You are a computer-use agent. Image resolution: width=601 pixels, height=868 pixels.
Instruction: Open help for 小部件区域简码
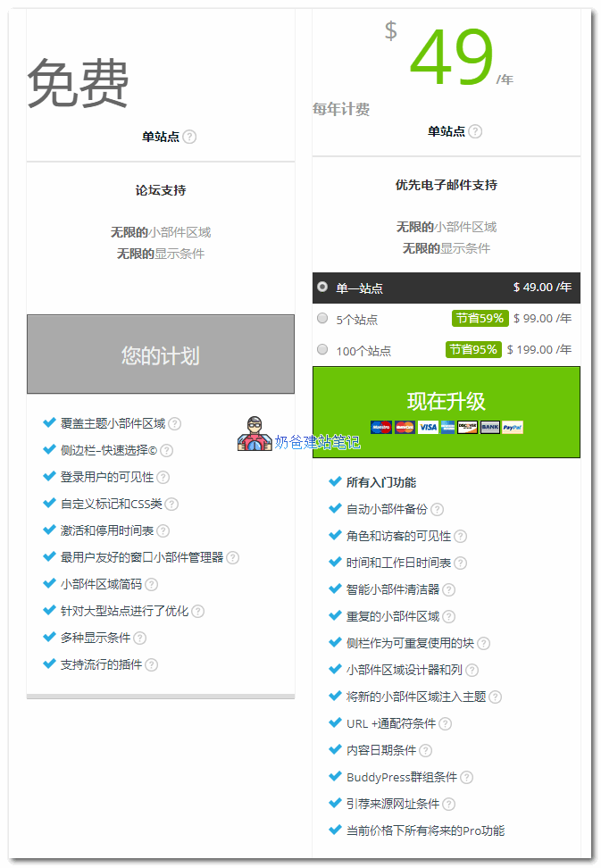(151, 585)
